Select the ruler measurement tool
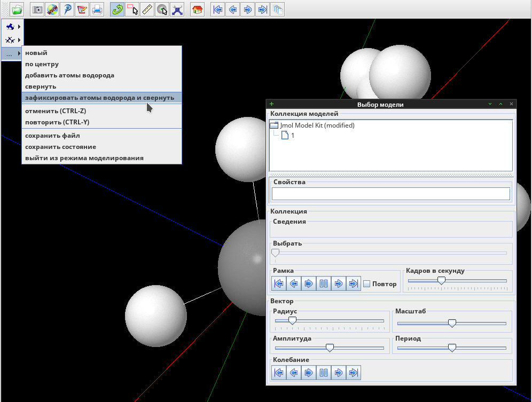 point(147,10)
